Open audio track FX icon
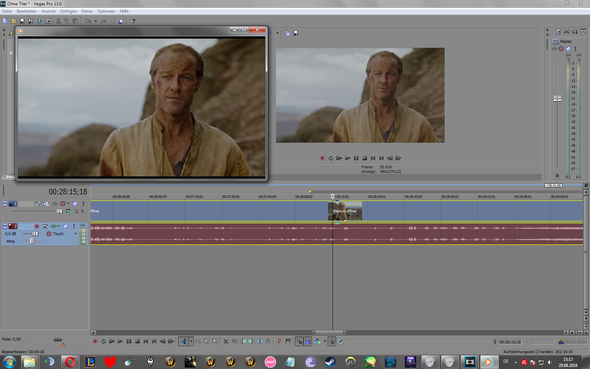The image size is (590, 369). tap(53, 226)
